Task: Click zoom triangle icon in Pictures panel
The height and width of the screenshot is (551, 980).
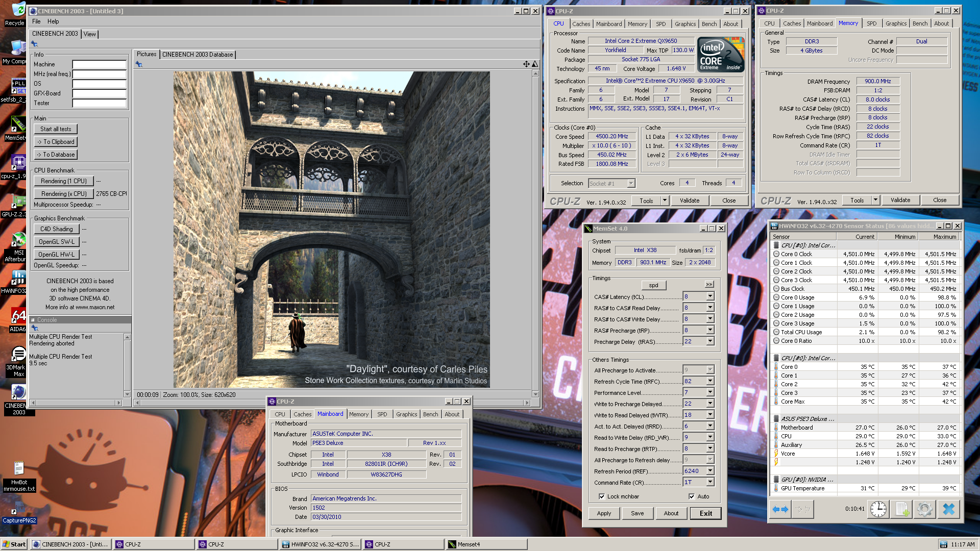Action: [x=534, y=64]
